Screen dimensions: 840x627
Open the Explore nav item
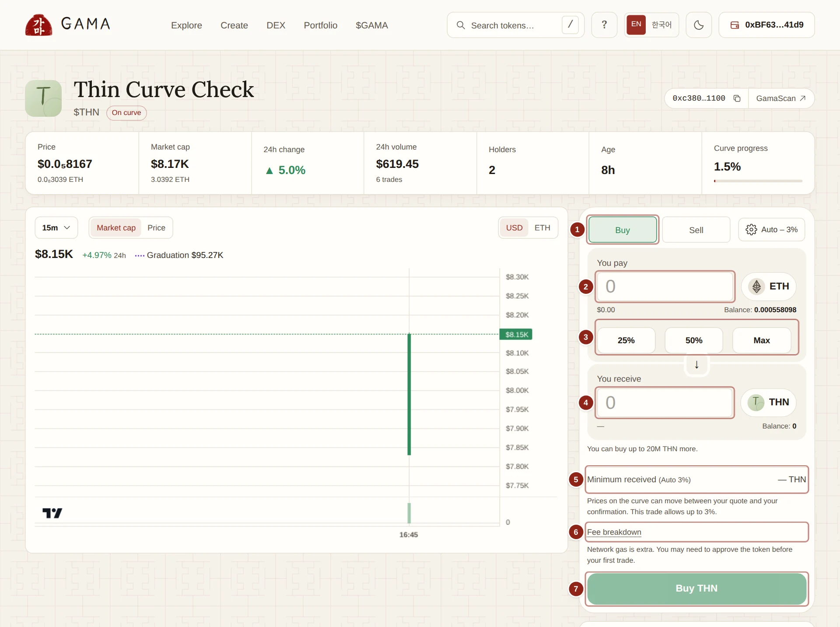[x=186, y=25]
